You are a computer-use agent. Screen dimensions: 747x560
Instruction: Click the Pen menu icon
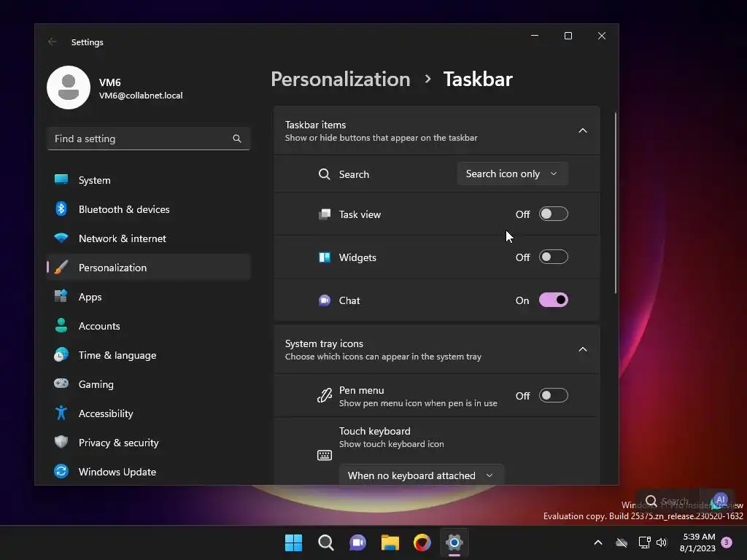click(325, 396)
